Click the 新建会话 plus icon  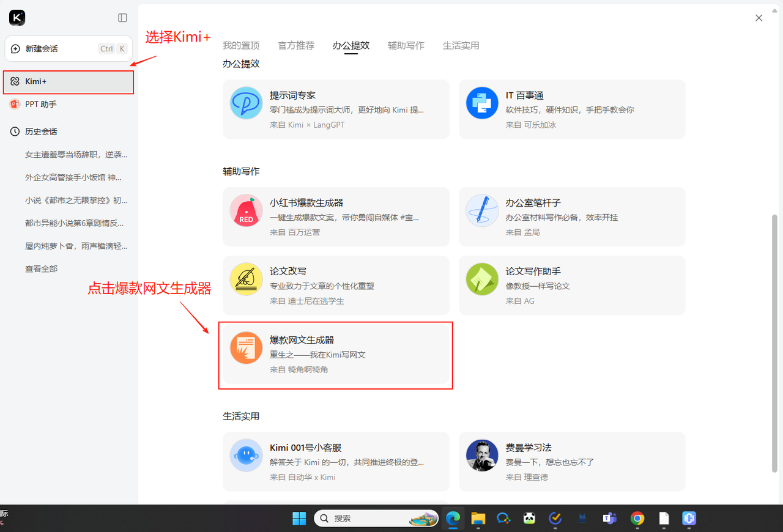(15, 49)
